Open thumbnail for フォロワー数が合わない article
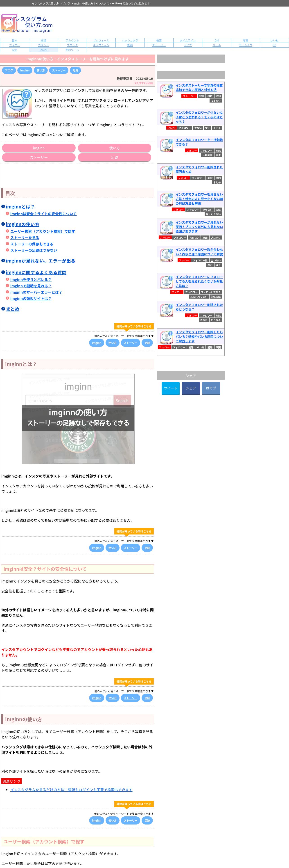289x868 pixels. [x=167, y=255]
